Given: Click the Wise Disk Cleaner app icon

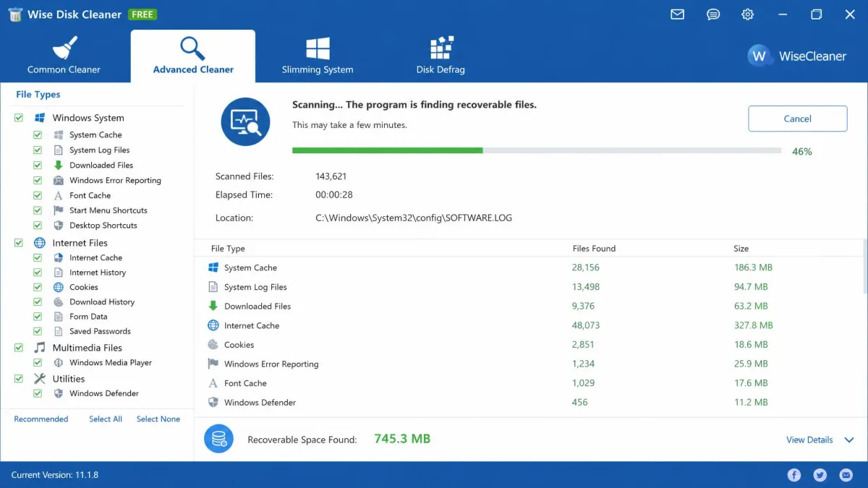Looking at the screenshot, I should (15, 14).
